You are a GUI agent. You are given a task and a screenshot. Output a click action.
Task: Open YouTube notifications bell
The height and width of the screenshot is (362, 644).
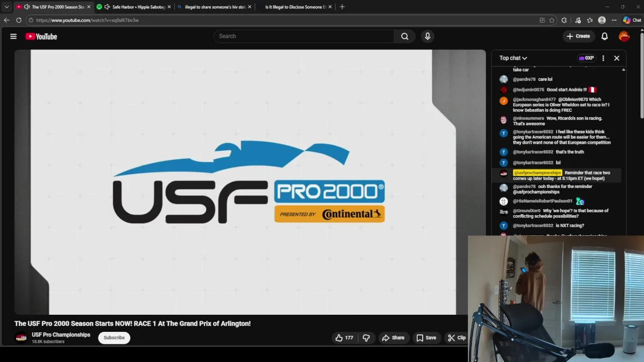[x=604, y=36]
